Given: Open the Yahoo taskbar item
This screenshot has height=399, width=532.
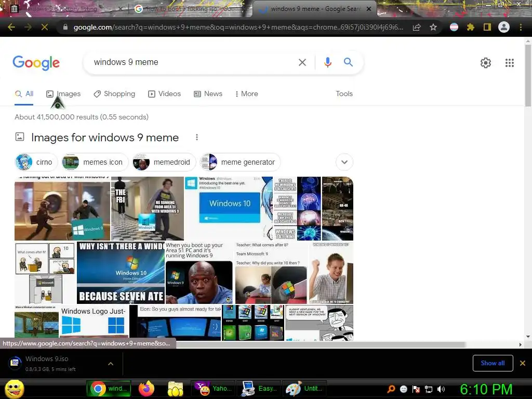Looking at the screenshot, I should click(212, 389).
